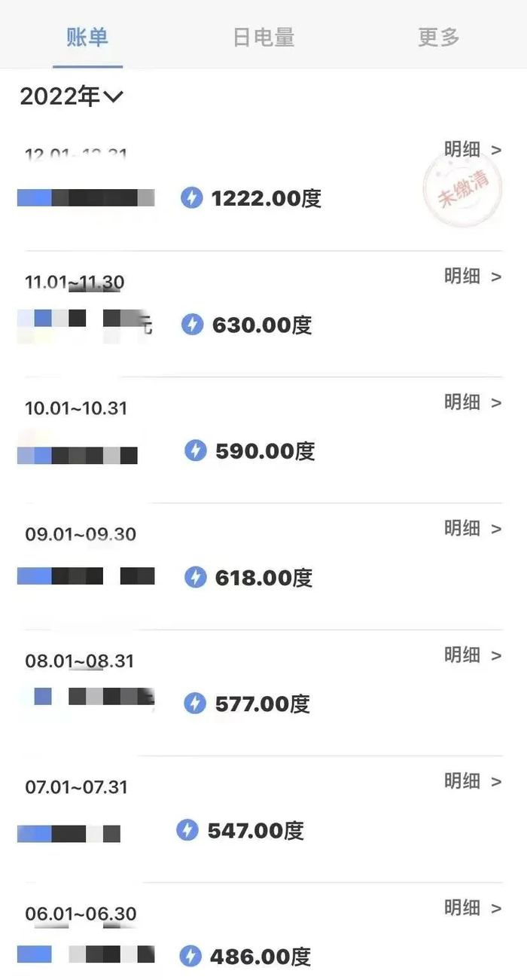Viewport: 527px width, 980px height.
Task: Tap the 547.00度 usage amount
Action: coord(255,830)
